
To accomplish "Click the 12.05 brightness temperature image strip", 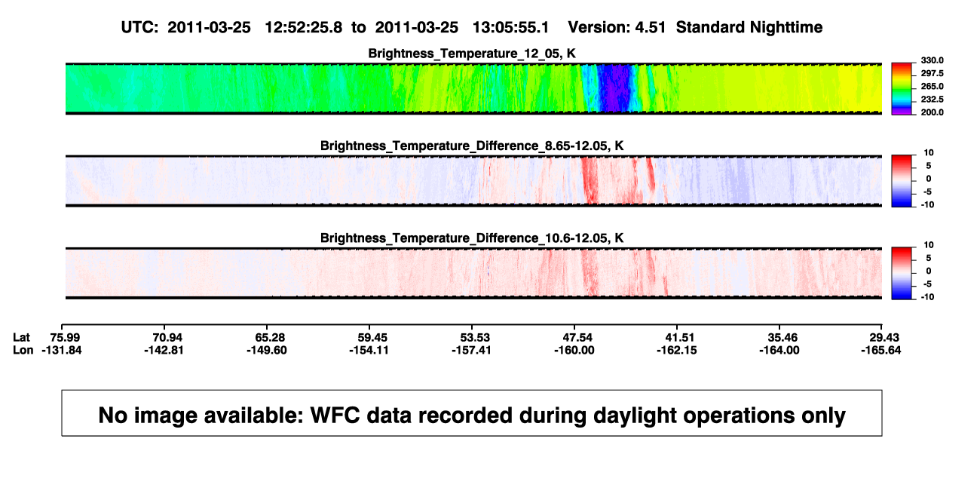I will pos(474,88).
